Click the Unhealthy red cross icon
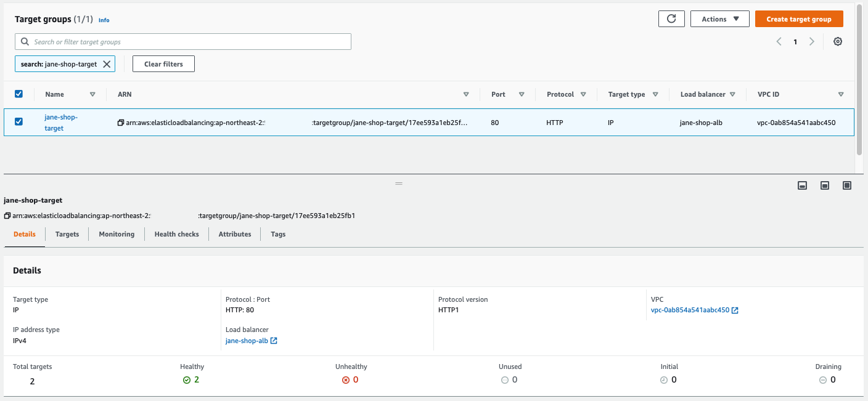 point(346,380)
